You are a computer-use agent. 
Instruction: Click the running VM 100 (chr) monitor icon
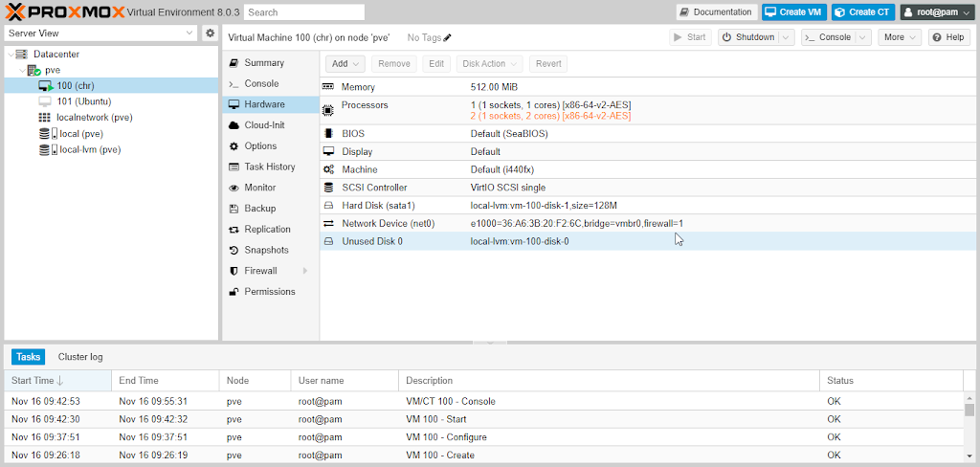pos(46,85)
